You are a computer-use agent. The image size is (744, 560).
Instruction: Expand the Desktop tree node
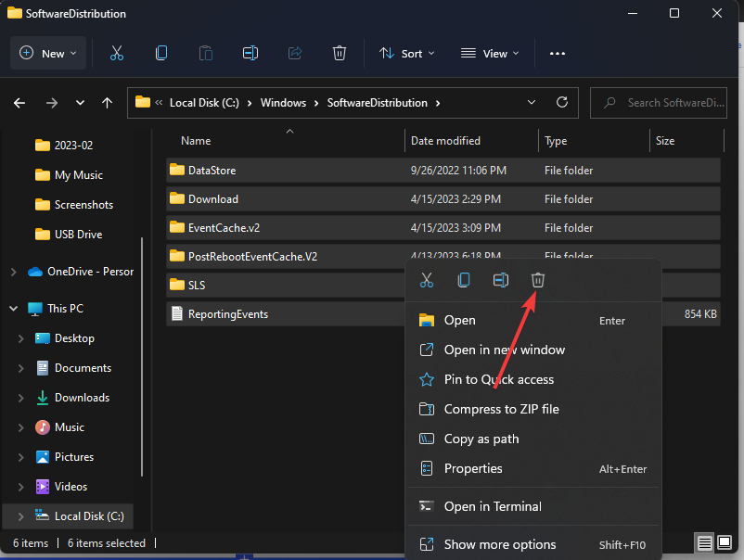click(x=21, y=338)
